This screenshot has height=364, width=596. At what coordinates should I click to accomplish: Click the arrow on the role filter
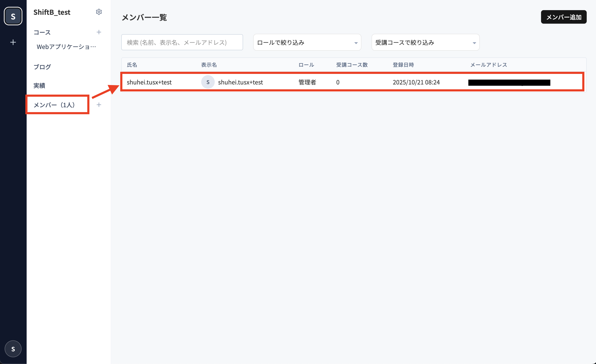tap(356, 43)
